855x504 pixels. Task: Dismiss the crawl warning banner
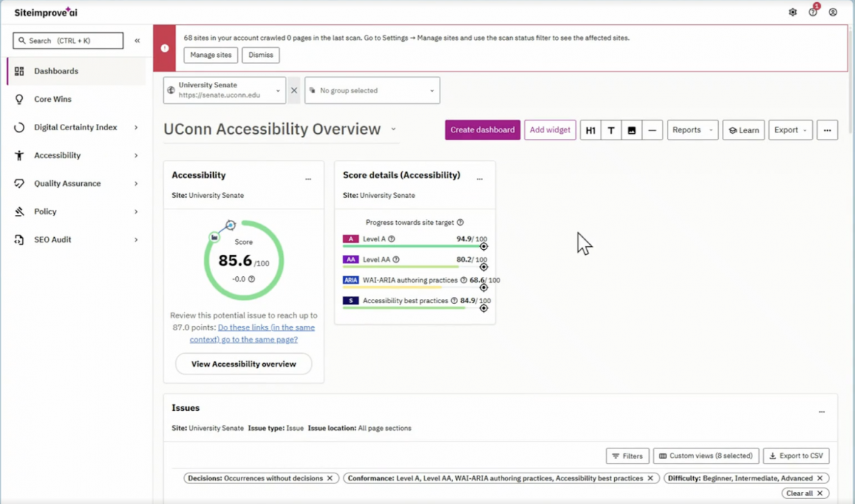pos(261,55)
